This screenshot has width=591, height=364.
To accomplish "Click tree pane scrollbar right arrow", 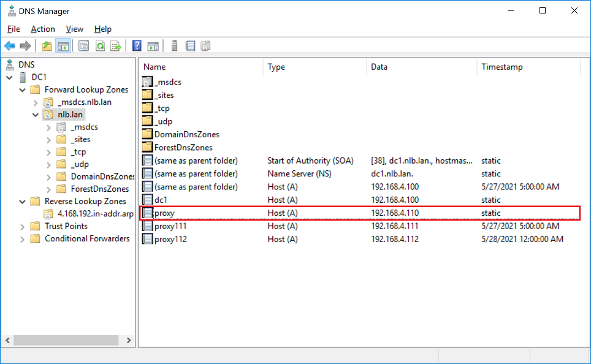I will [x=129, y=340].
